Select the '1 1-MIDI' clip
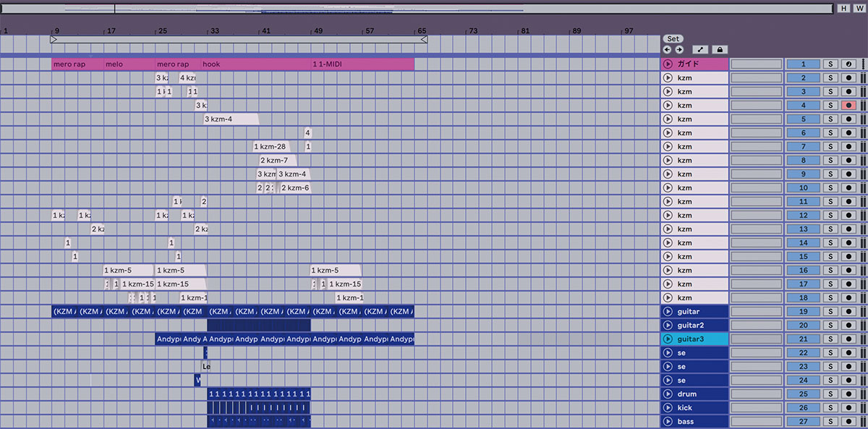This screenshot has height=429, width=868. (x=362, y=64)
